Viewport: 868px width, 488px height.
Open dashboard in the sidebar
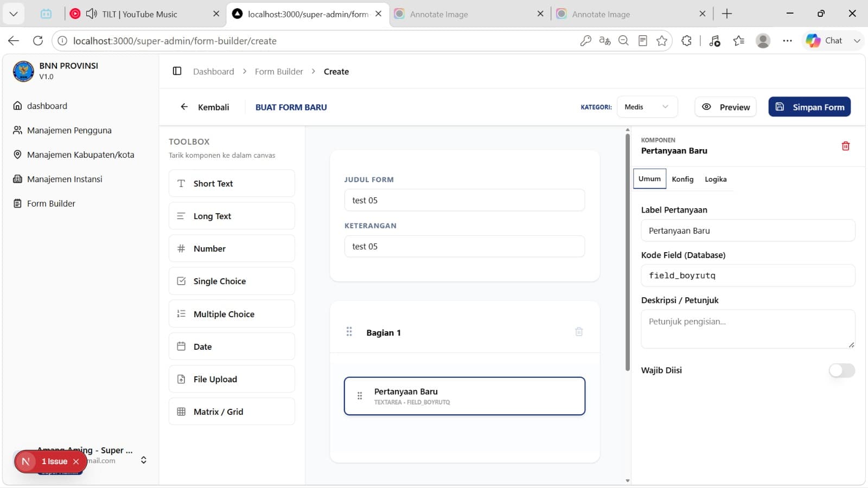47,106
